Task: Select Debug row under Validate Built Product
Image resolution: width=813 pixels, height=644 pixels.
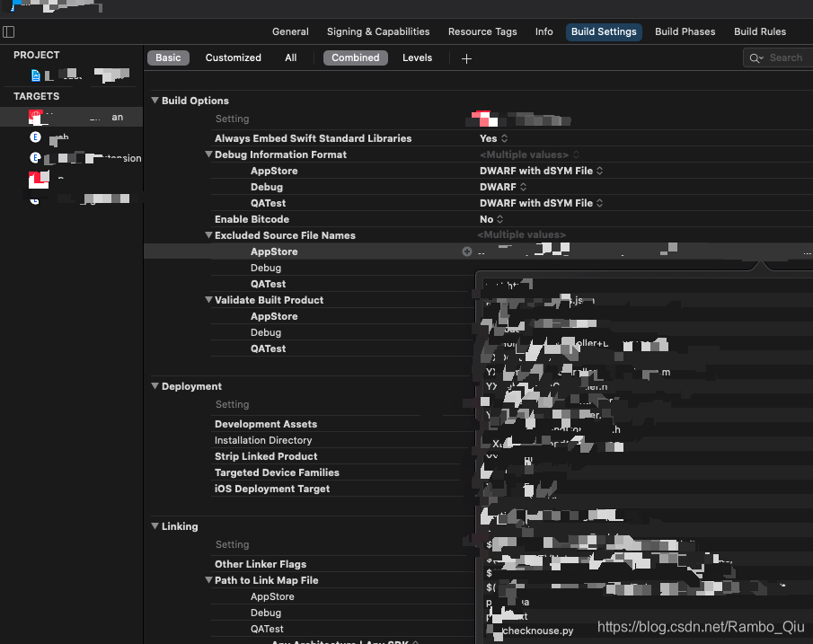Action: (266, 332)
